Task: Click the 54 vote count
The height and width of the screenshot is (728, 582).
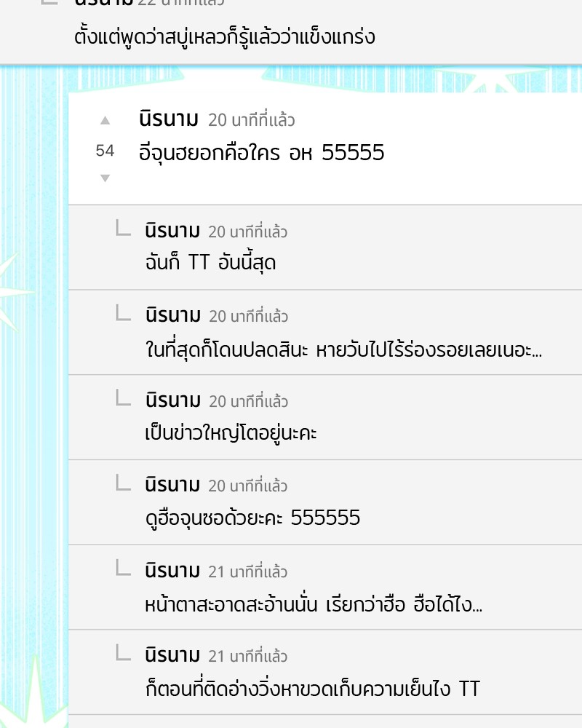Action: [x=105, y=151]
